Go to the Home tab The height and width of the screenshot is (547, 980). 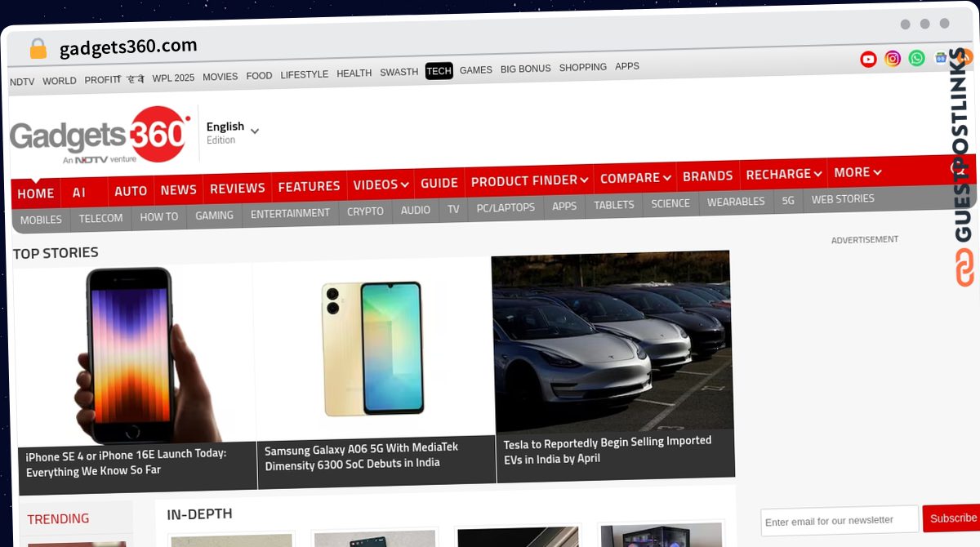tap(36, 193)
